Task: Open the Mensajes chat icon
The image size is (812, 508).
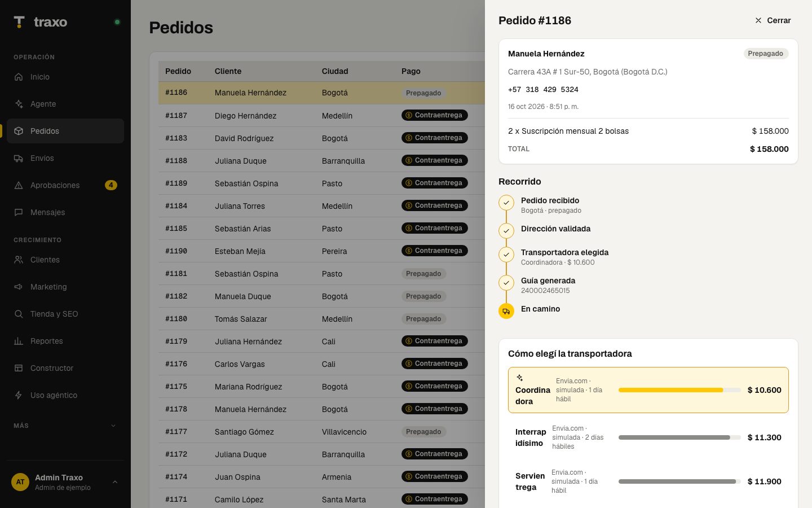Action: point(19,212)
